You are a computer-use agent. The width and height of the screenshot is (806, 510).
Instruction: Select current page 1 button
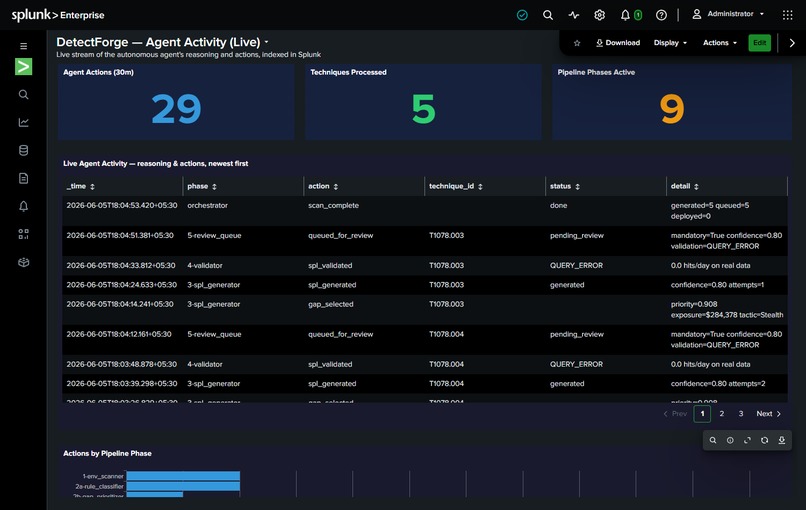(x=702, y=414)
